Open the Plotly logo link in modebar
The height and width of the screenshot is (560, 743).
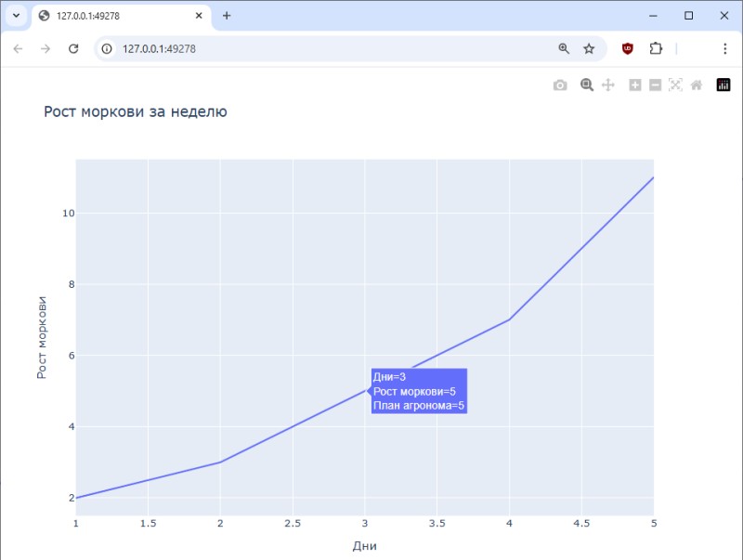[723, 85]
